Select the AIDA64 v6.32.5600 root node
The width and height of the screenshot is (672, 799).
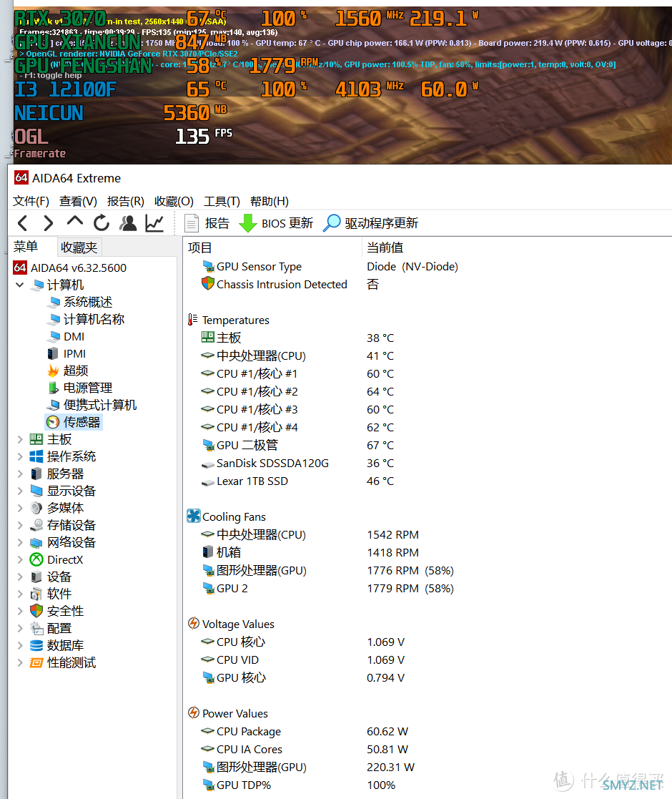(79, 268)
